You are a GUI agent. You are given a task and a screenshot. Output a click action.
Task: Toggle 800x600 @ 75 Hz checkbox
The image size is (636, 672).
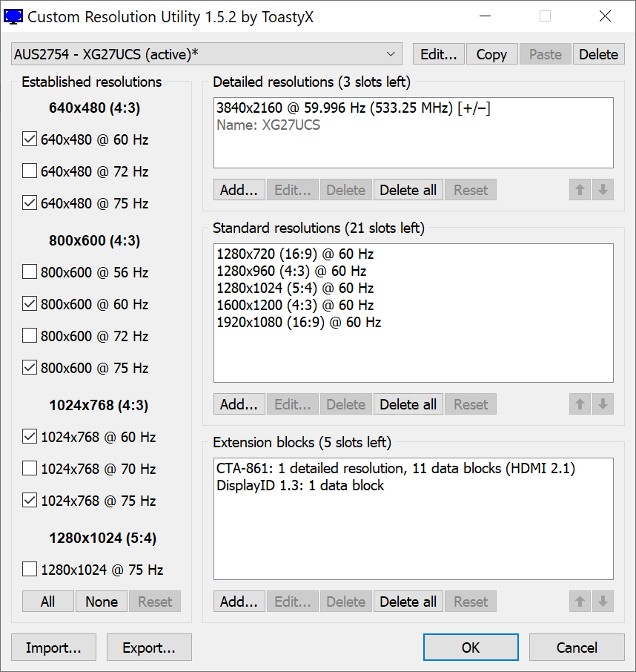pos(30,368)
